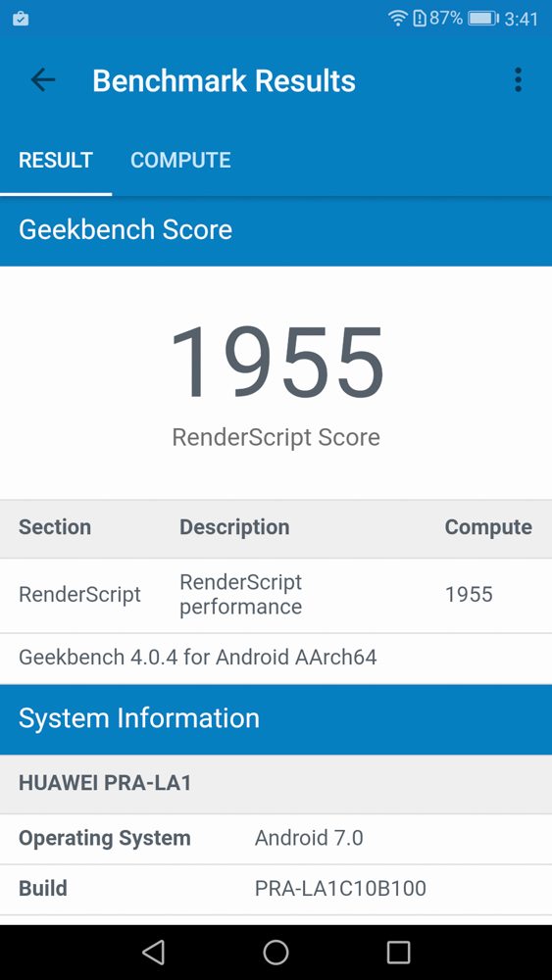Tap the RenderScript Score label
This screenshot has width=552, height=980.
point(276,437)
